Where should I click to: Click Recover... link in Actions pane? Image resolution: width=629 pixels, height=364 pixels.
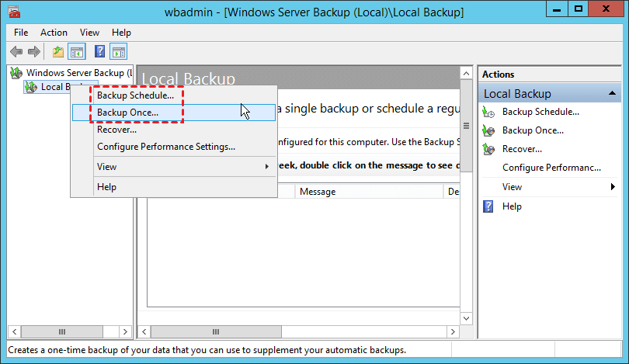point(522,149)
